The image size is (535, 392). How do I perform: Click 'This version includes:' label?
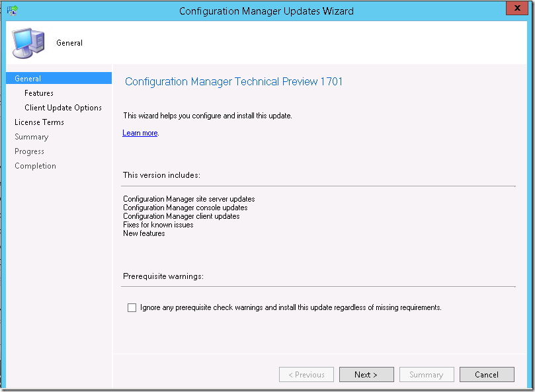tap(162, 175)
